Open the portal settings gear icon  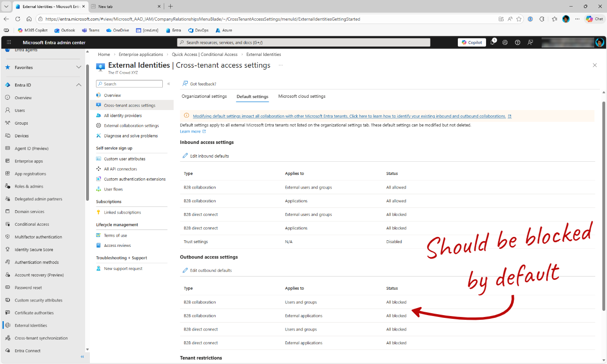[505, 42]
